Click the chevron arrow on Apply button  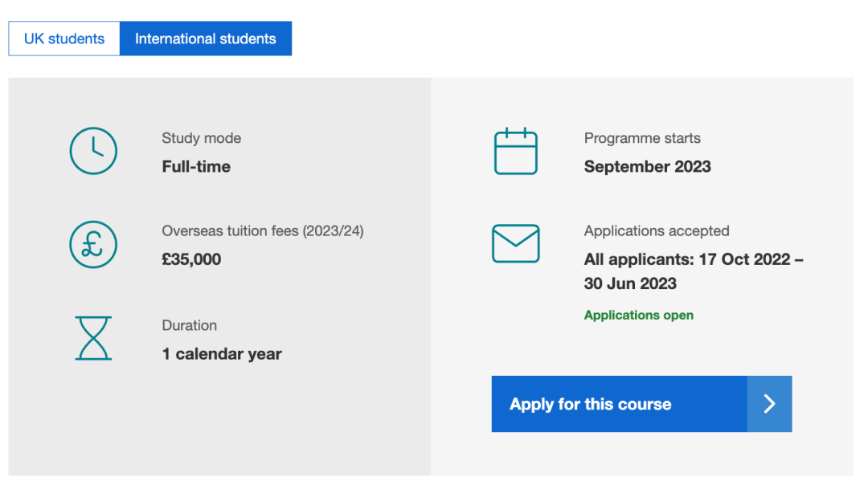[769, 404]
